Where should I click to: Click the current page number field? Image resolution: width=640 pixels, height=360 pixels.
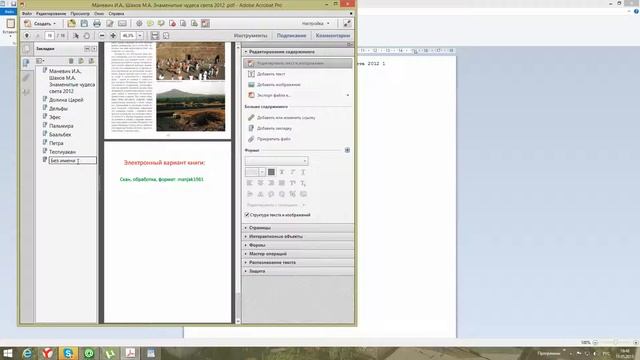[49, 36]
